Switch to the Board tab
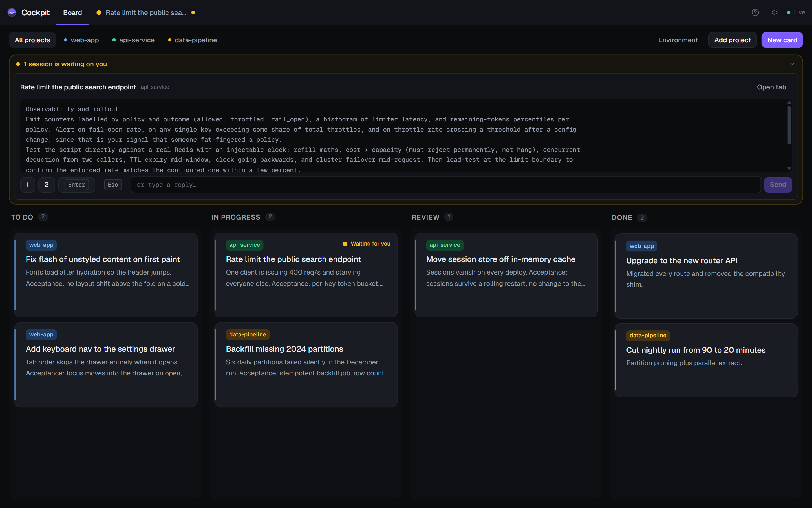The height and width of the screenshot is (508, 812). pos(72,12)
